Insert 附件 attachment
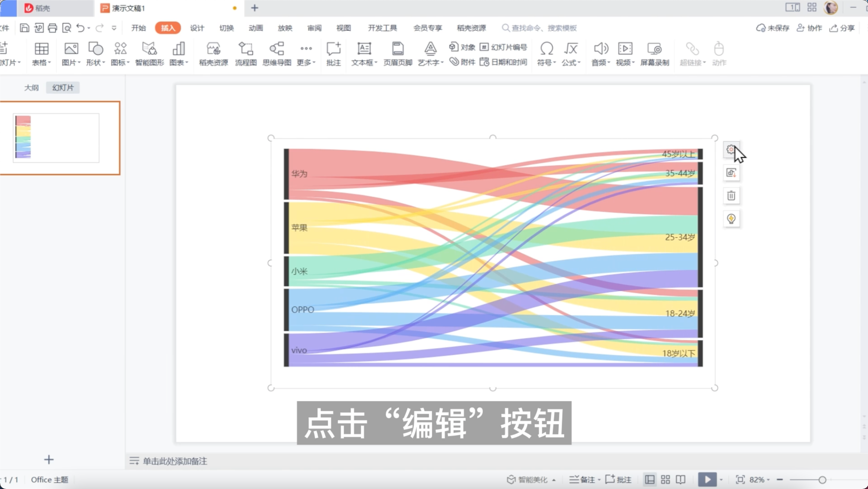Viewport: 868px width, 489px height. pyautogui.click(x=462, y=62)
